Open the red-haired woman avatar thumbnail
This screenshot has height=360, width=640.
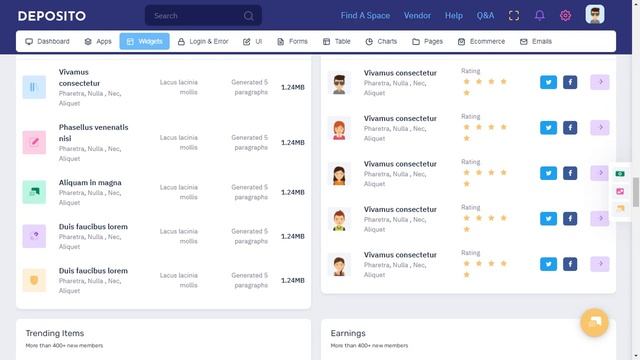point(339,129)
